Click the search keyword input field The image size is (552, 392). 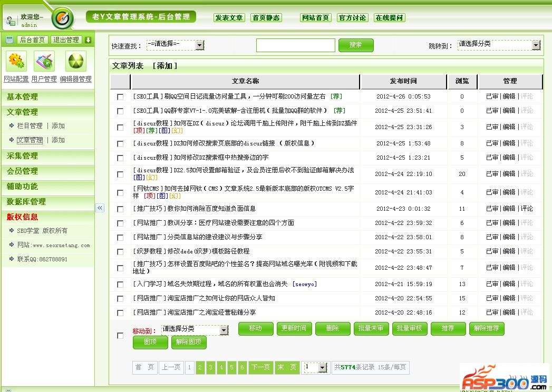click(x=295, y=45)
